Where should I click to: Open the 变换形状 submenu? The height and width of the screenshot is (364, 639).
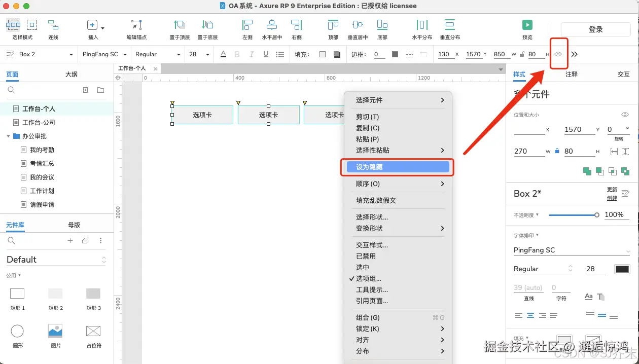(397, 228)
